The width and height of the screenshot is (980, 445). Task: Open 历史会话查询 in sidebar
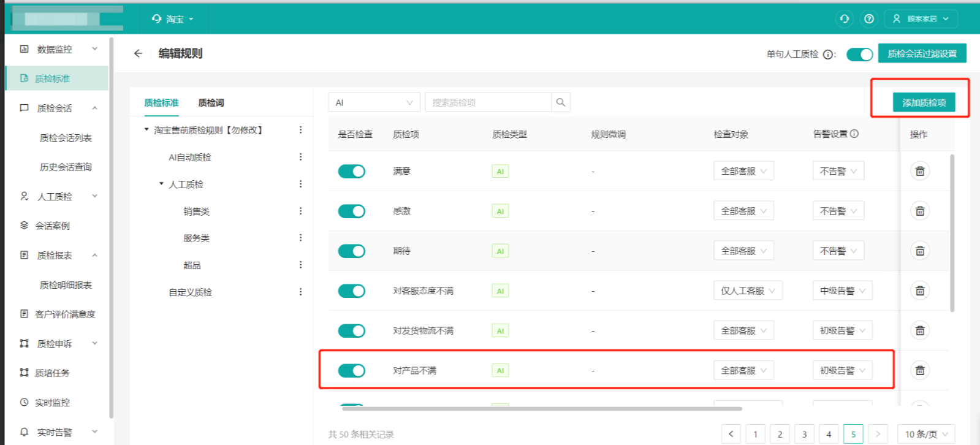pyautogui.click(x=66, y=167)
